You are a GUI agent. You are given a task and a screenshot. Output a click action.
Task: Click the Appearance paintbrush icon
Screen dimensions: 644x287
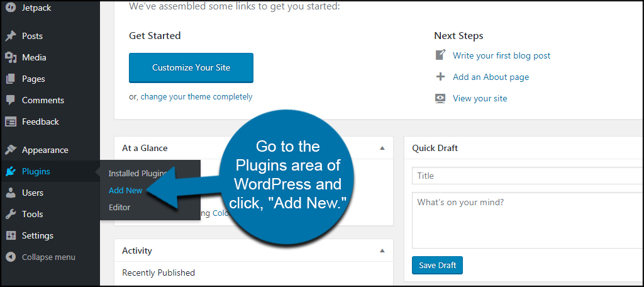[x=11, y=150]
